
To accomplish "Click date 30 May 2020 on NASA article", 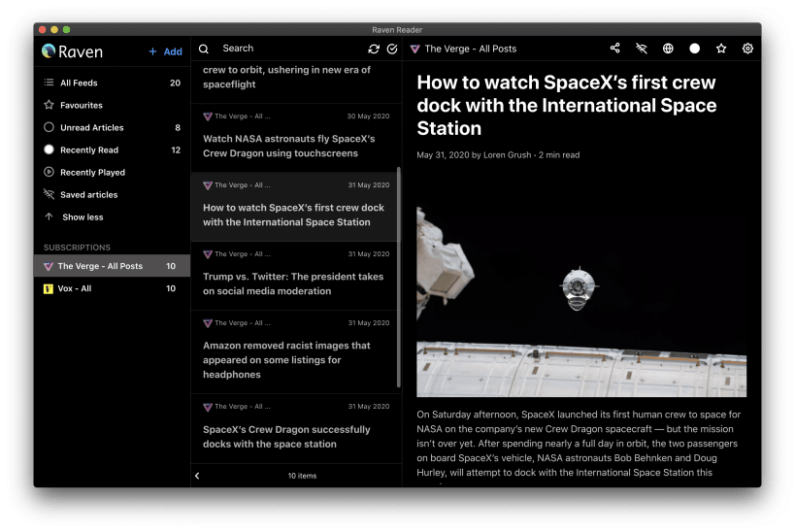I will coord(368,116).
